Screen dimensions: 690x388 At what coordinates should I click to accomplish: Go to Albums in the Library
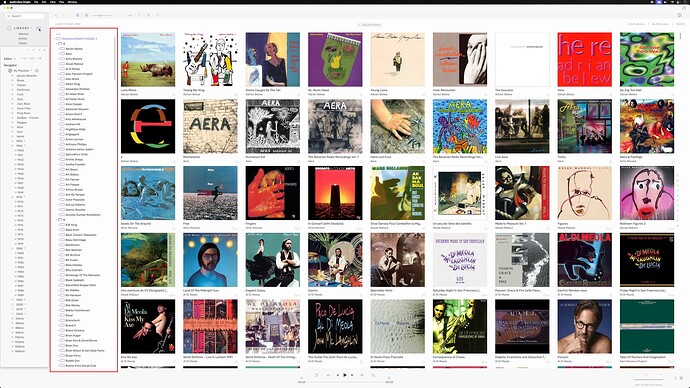pos(23,34)
